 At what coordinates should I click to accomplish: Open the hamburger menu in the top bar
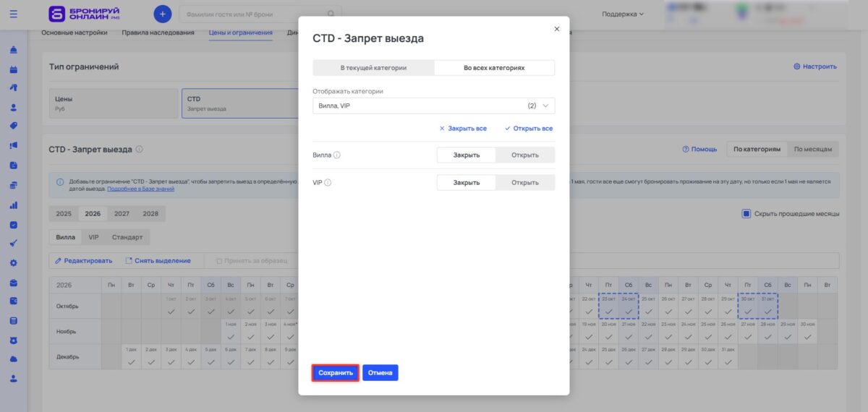14,13
